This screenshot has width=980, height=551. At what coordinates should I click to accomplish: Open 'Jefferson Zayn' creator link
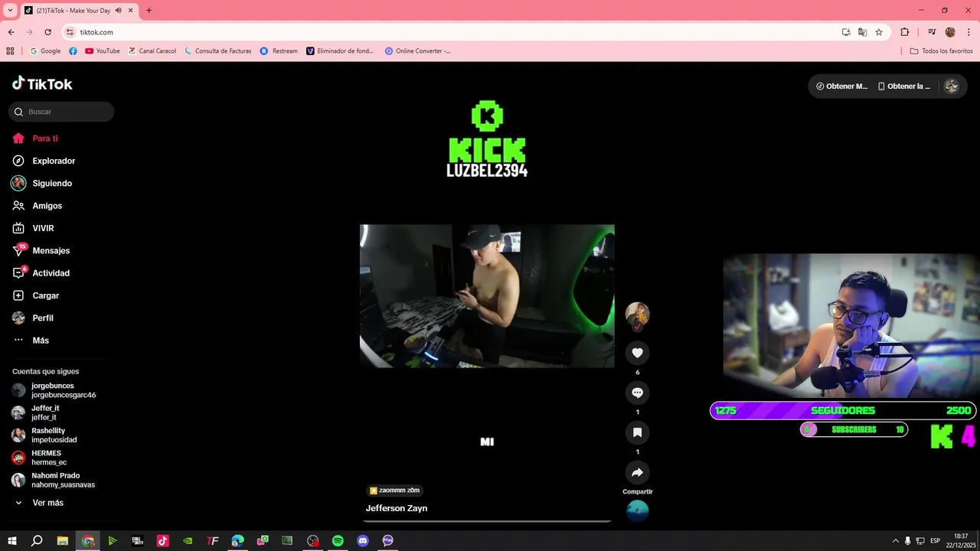397,508
